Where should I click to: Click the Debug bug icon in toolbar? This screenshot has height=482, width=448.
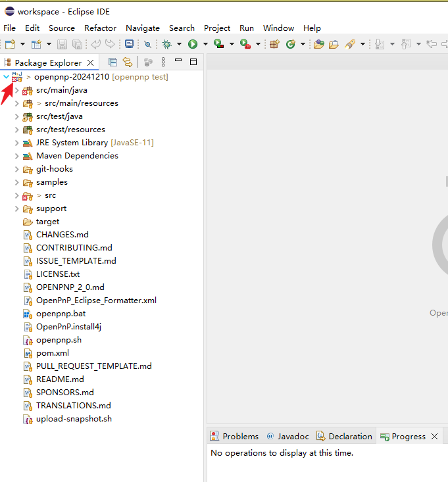pyautogui.click(x=167, y=44)
